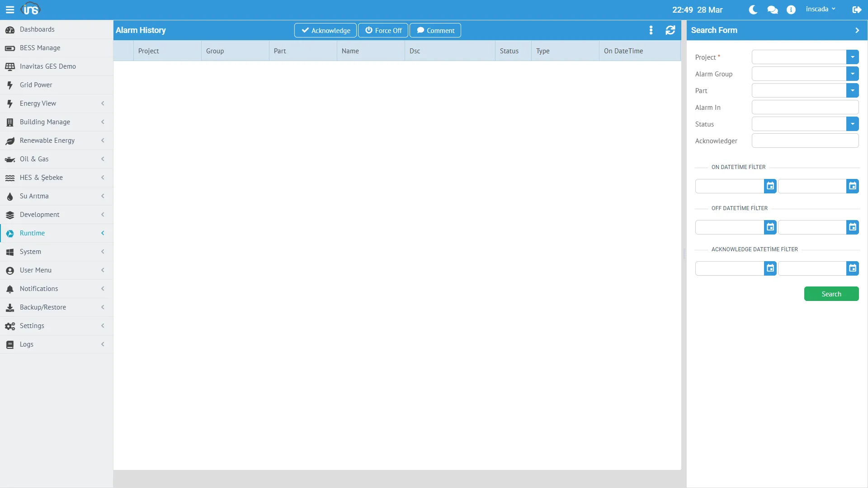Image resolution: width=868 pixels, height=488 pixels.
Task: Click the logout icon in header
Action: 856,10
